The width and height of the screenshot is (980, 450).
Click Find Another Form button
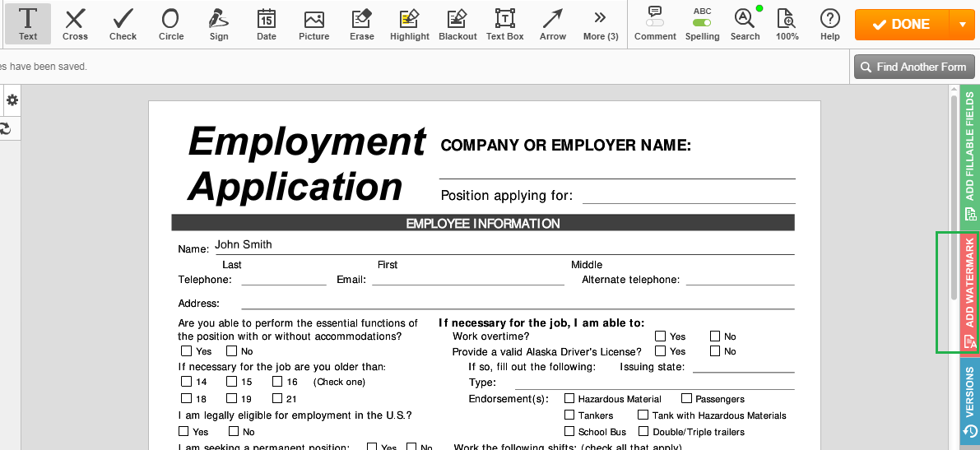tap(913, 67)
